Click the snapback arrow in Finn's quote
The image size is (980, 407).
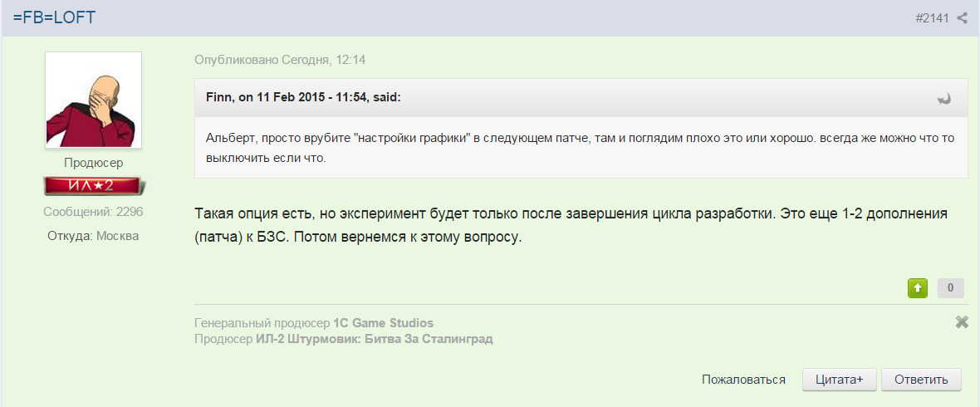943,99
